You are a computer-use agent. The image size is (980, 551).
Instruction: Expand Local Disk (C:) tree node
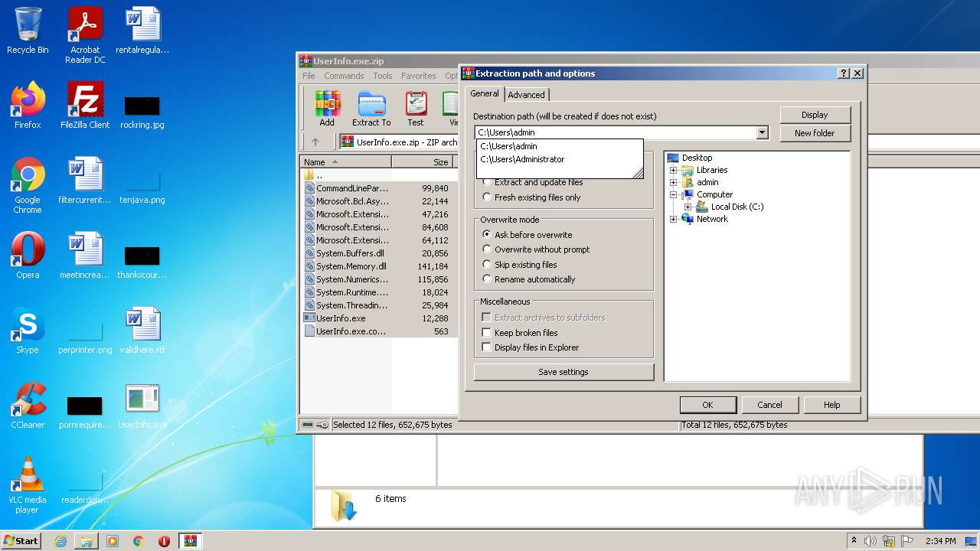tap(688, 207)
